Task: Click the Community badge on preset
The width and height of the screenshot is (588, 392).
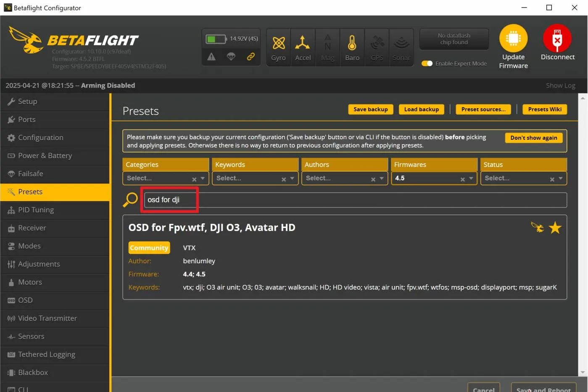Action: [149, 248]
